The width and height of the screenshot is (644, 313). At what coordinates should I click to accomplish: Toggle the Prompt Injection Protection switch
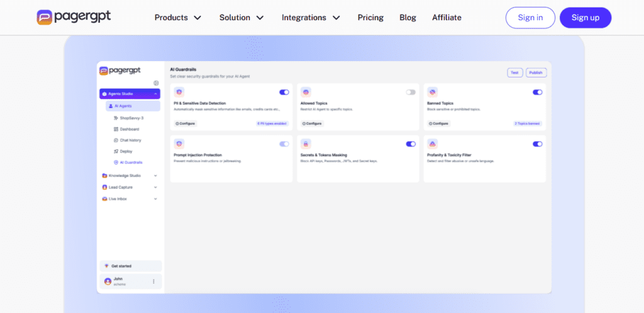click(284, 144)
